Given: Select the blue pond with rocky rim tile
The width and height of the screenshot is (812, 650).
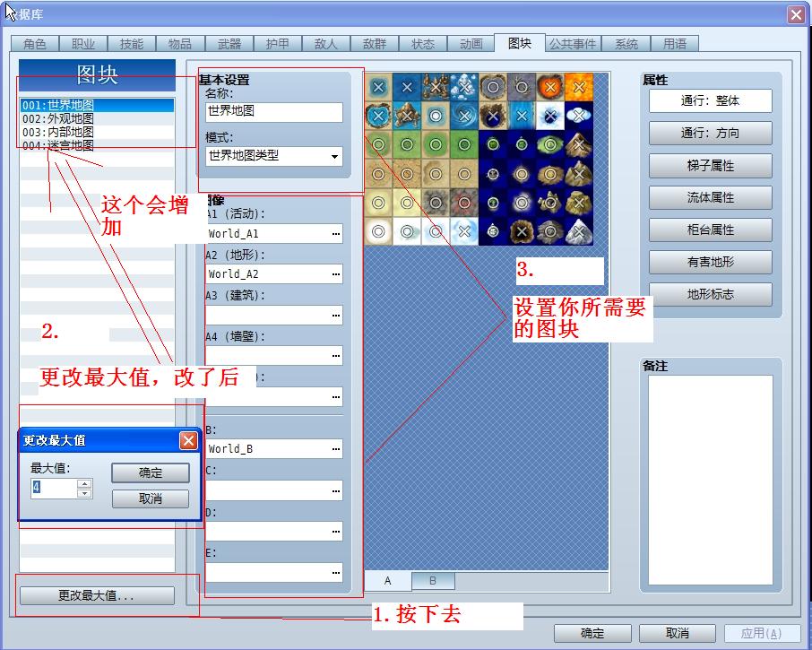Looking at the screenshot, I should point(378,116).
